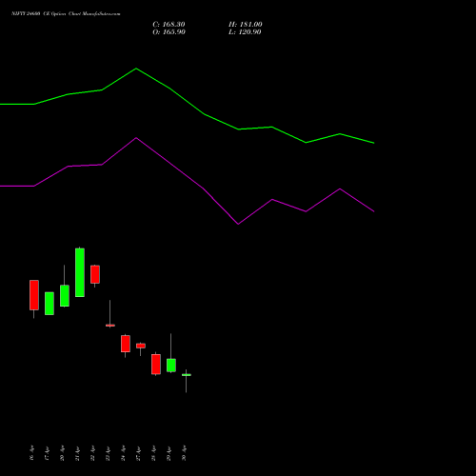Click the tall green candle above 21 Apr
The height and width of the screenshot is (476, 476).
click(x=80, y=272)
